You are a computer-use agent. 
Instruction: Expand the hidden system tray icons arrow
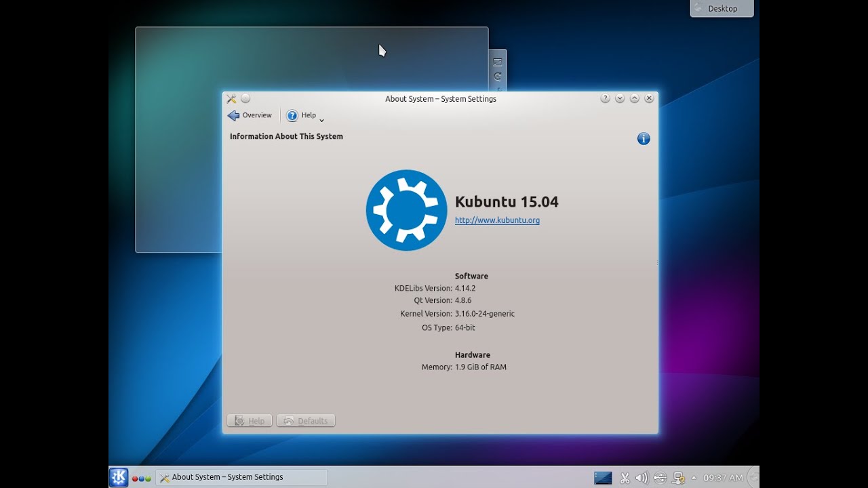[694, 478]
